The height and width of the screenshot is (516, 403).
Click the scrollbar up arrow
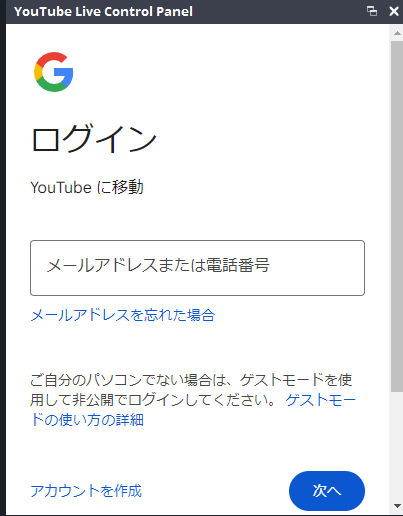(x=397, y=33)
